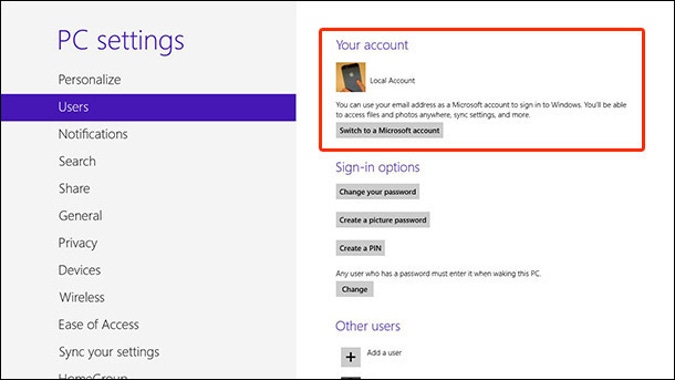Open the Personalize settings category
The width and height of the screenshot is (675, 380).
point(90,80)
